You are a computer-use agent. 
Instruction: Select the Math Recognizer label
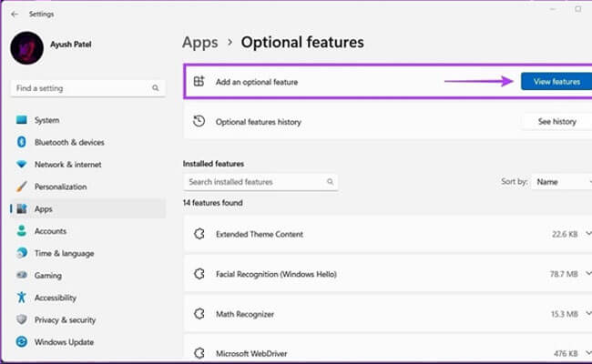(245, 314)
